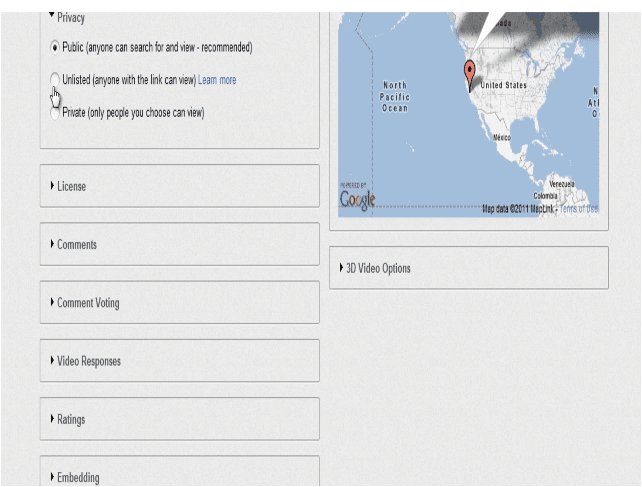Select the Public privacy radio button
Screen dimensions: 642x487
coord(54,48)
